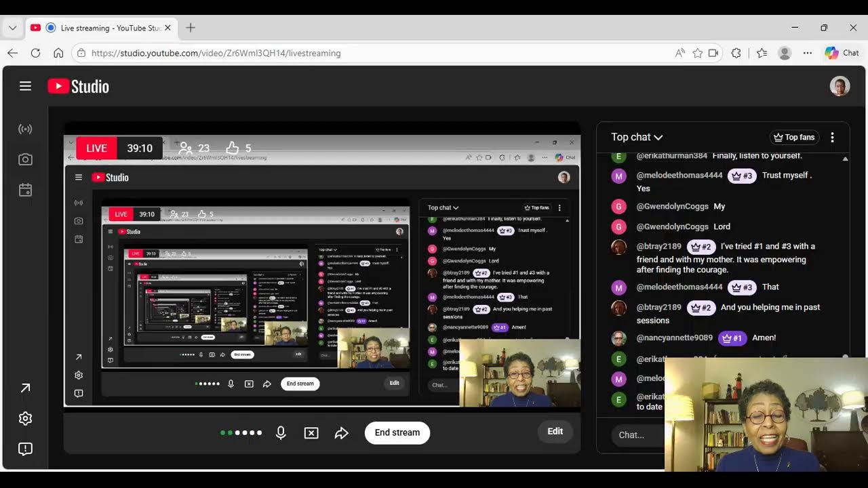The image size is (868, 488).
Task: Open the YouTube Studio hamburger menu
Action: pos(25,86)
